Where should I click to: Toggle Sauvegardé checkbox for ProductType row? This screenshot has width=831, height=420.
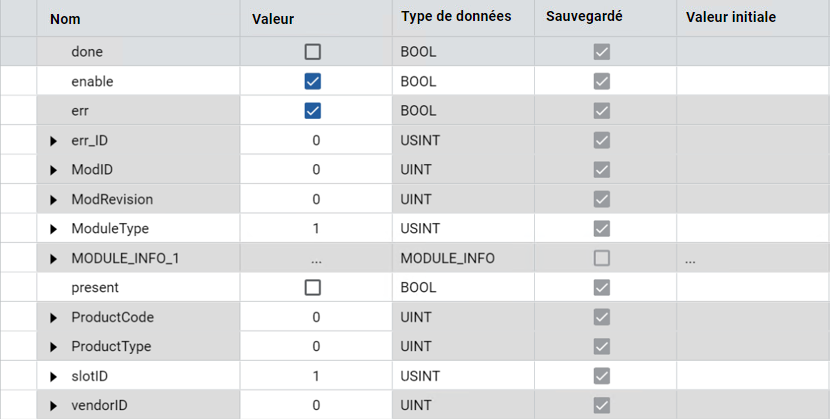602,346
